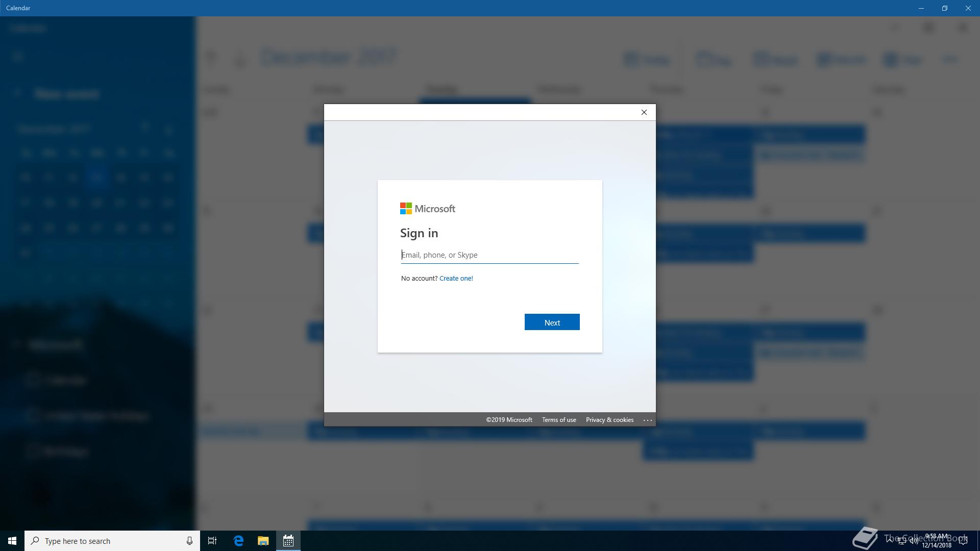Open File Explorer from the taskbar
Viewport: 980px width, 551px height.
(263, 541)
